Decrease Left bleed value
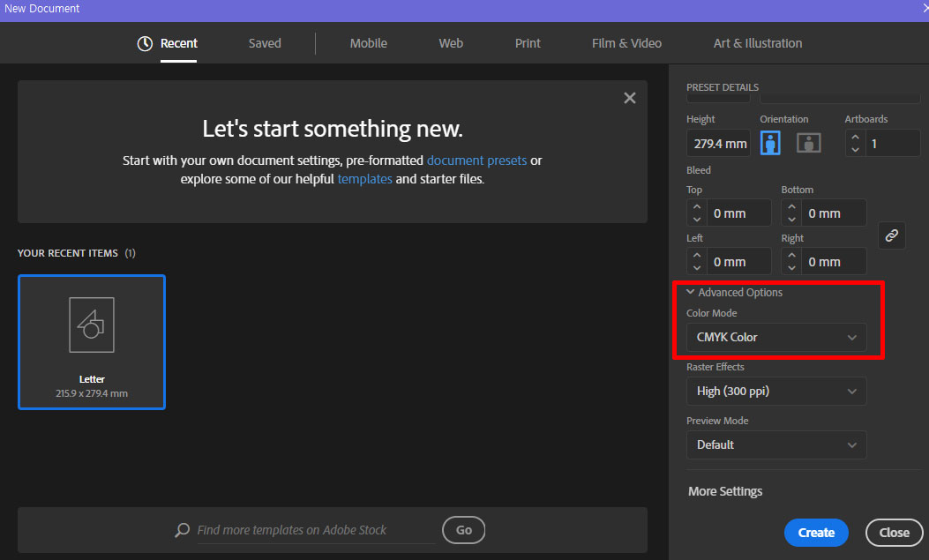Viewport: 929px width, 560px height. click(x=697, y=267)
